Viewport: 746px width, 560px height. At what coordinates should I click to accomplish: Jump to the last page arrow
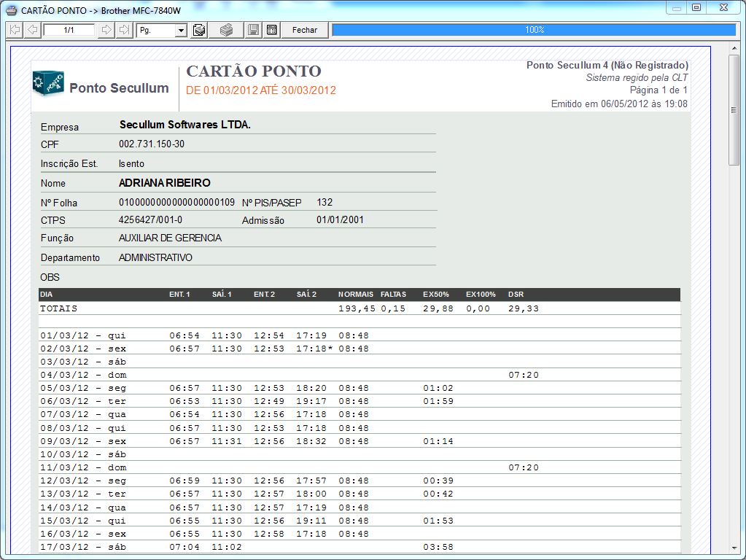coord(124,30)
